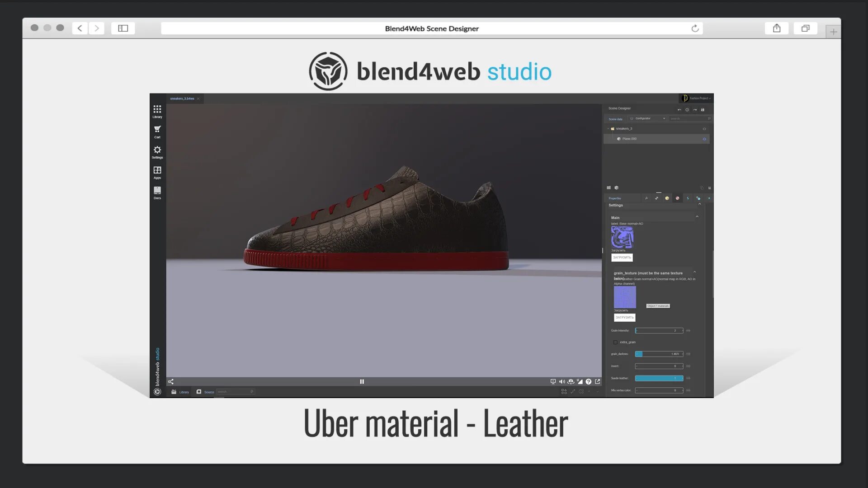This screenshot has height=488, width=868.
Task: Click the Scene Designer save icon
Action: tap(703, 110)
